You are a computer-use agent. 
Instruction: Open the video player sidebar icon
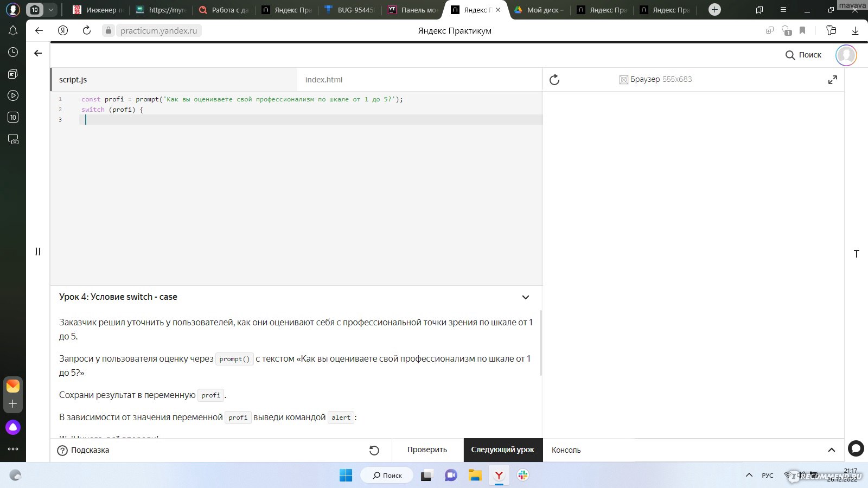pyautogui.click(x=13, y=95)
